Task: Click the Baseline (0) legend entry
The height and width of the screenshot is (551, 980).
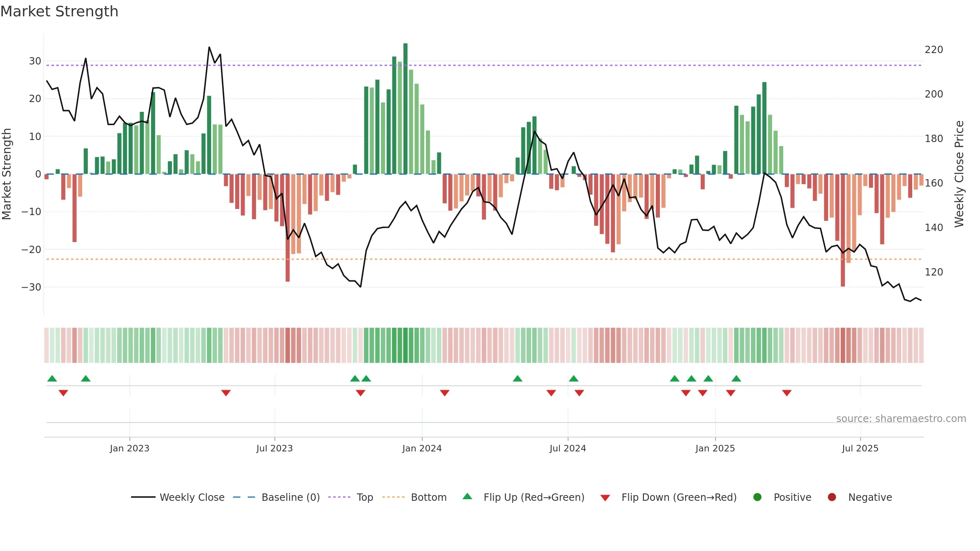Action: click(x=276, y=497)
